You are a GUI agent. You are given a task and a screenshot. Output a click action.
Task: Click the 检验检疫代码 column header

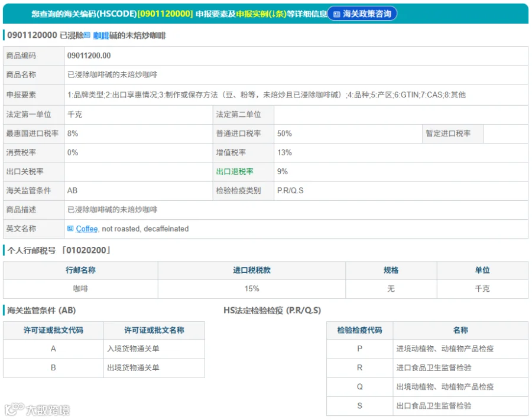coord(359,330)
